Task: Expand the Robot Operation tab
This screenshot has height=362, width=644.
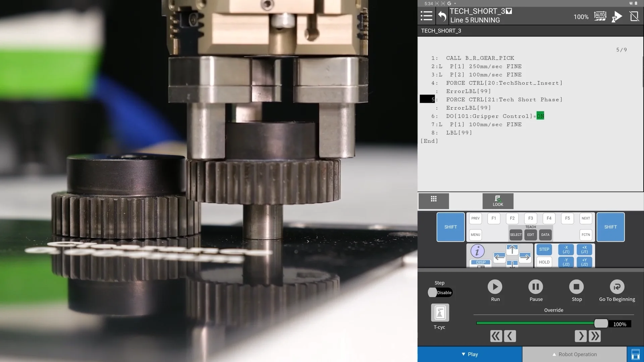Action: point(575,354)
